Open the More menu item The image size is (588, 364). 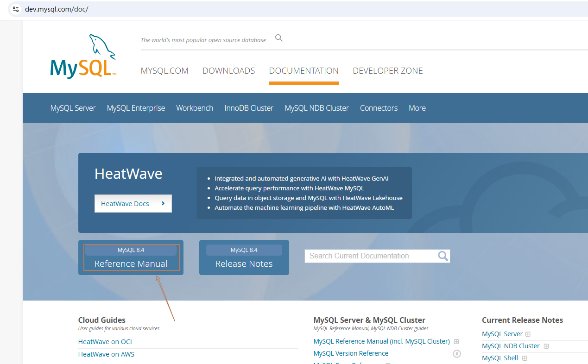pos(417,108)
